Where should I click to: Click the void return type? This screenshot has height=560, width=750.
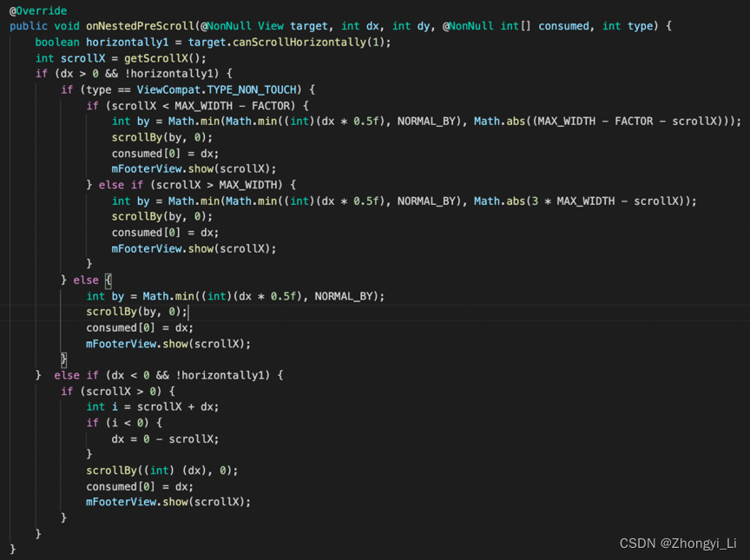[67, 26]
